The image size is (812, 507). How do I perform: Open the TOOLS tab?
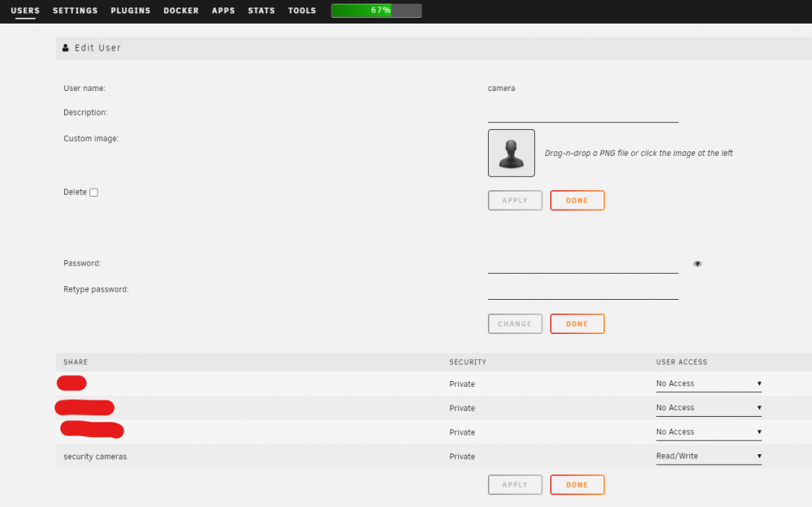[302, 11]
